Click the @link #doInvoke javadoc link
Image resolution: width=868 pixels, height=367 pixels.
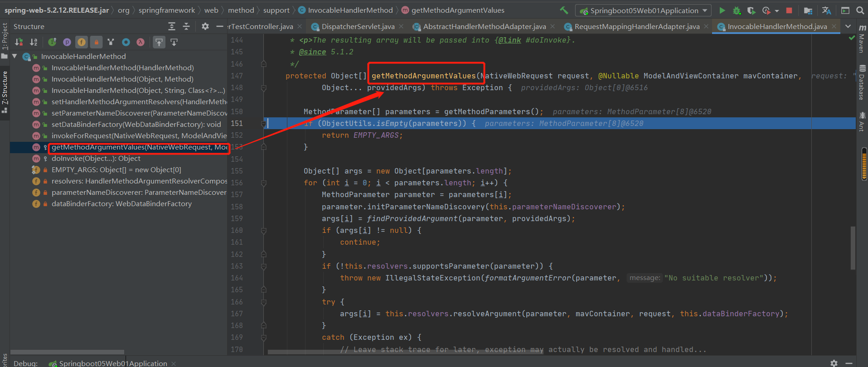(534, 40)
